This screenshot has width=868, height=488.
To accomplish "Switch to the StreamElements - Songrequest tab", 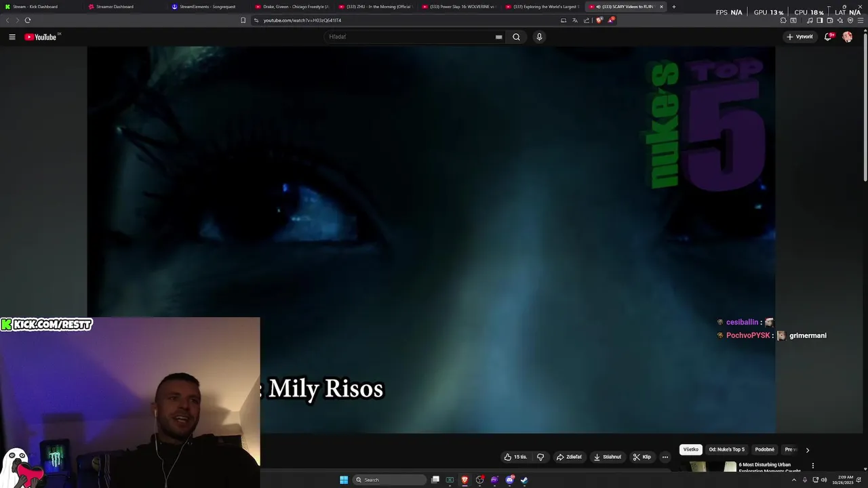I will coord(207,7).
